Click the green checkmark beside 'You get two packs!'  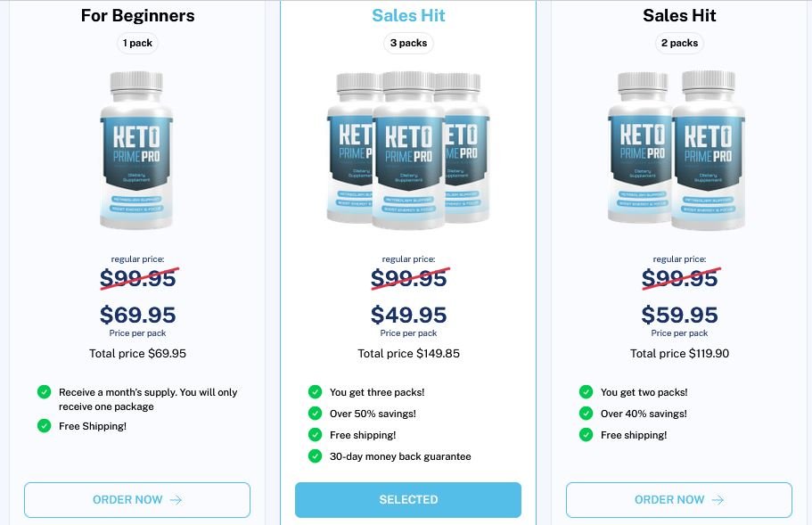click(x=586, y=391)
